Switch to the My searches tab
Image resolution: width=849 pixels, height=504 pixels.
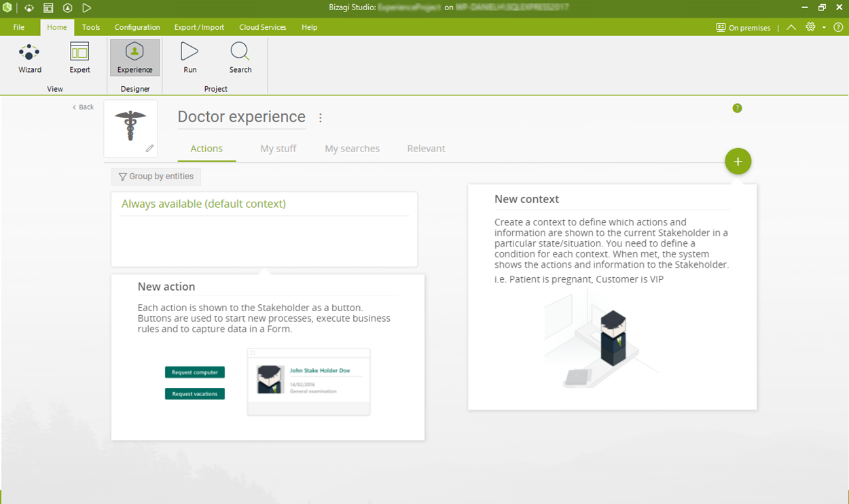point(352,149)
